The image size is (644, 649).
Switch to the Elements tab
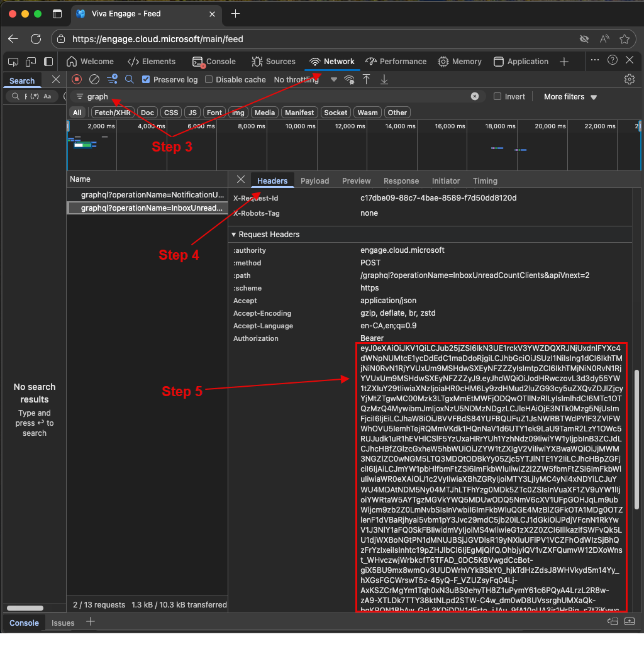pos(152,62)
